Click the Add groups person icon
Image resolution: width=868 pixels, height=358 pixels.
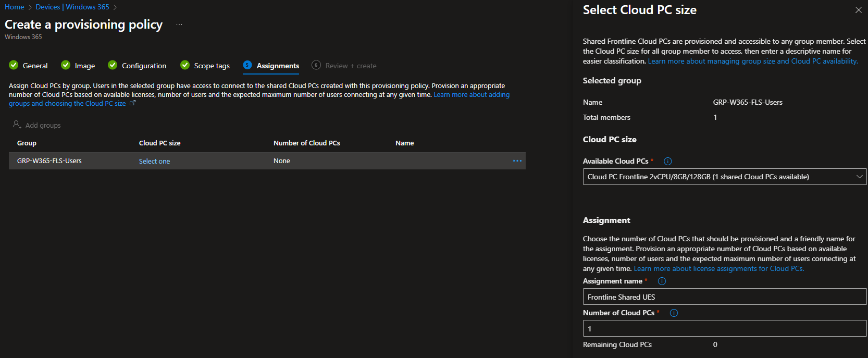(x=17, y=125)
